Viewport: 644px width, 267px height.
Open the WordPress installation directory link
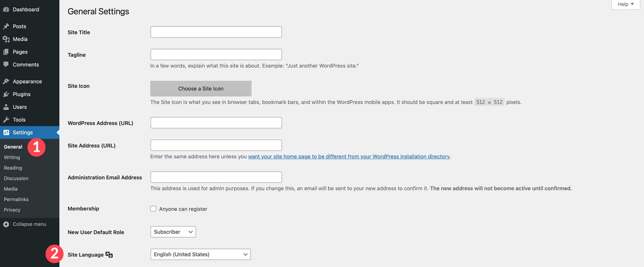(349, 157)
